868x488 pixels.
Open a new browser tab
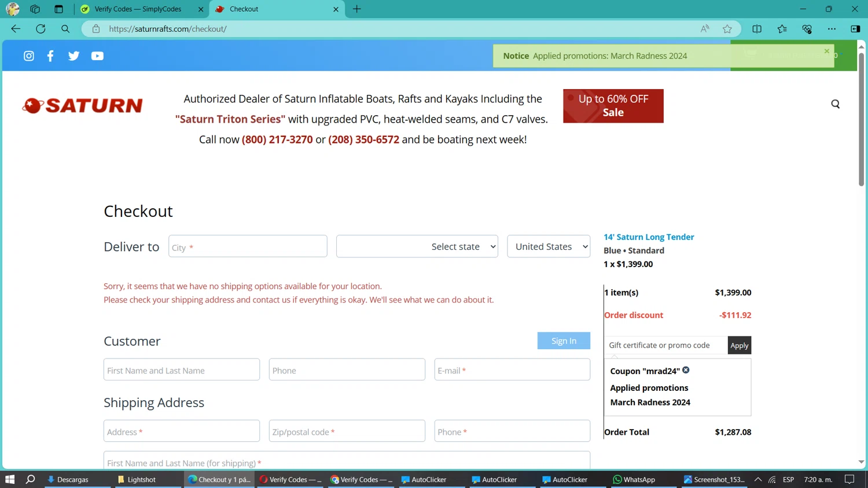point(357,9)
